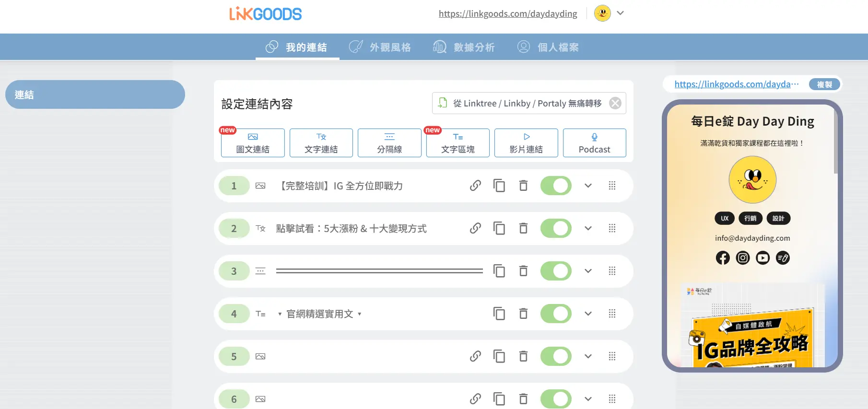Screen dimensions: 868x409
Task: Expand the divider row 3 settings
Action: [x=588, y=271]
